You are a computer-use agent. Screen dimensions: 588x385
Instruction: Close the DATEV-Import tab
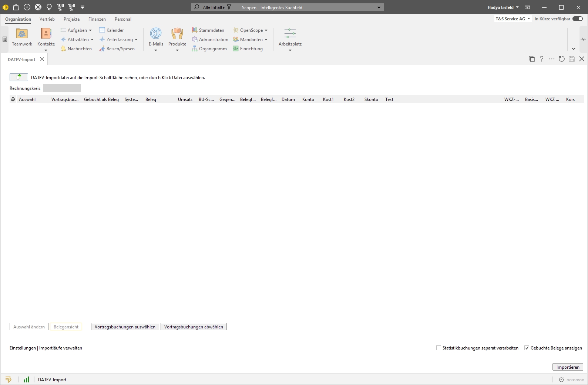click(42, 59)
